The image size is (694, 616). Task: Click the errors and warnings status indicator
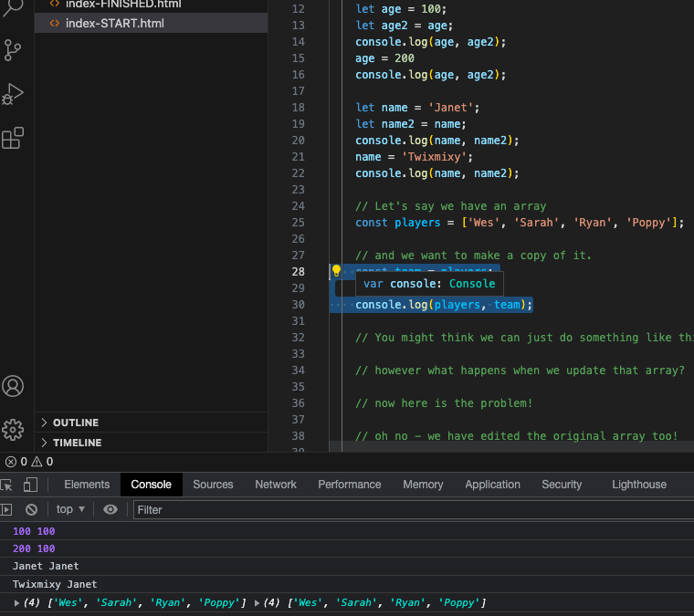click(x=29, y=462)
